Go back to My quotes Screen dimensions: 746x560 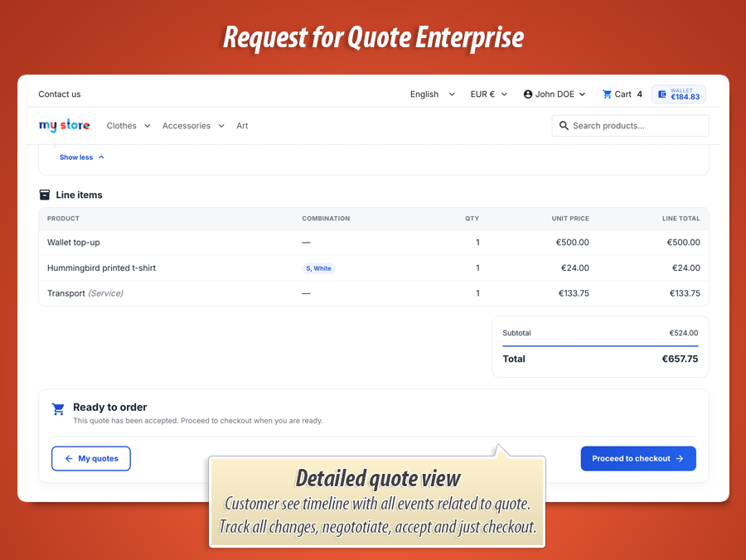click(x=91, y=459)
